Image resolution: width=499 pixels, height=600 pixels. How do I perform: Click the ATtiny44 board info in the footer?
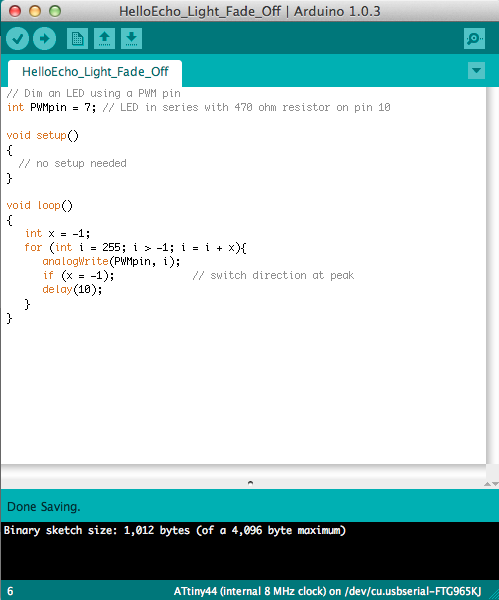pos(327,591)
